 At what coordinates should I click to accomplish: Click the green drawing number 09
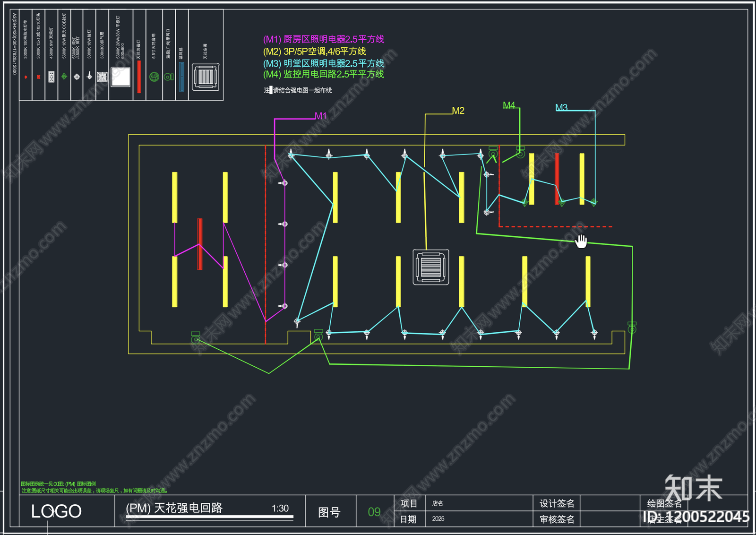click(x=374, y=512)
